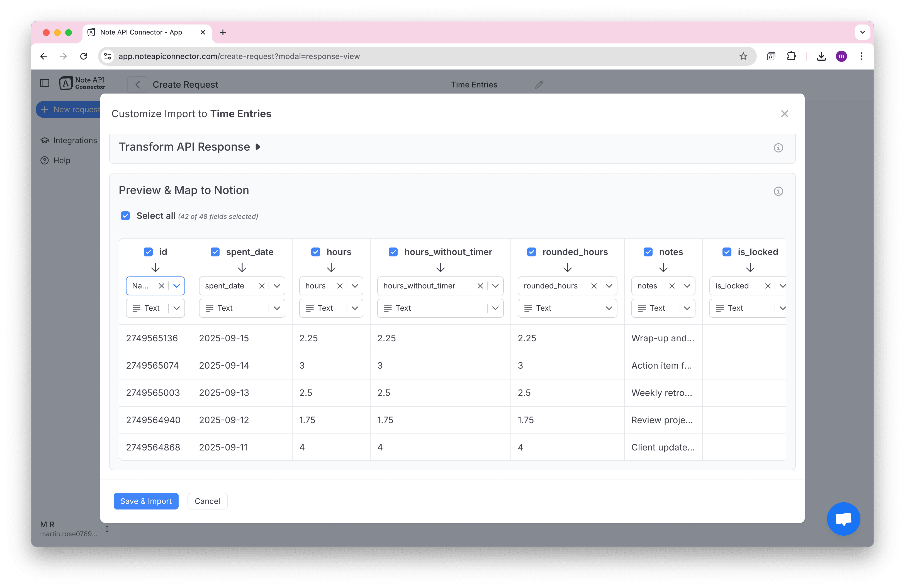Screen dimensions: 905x588
Task: Click the notes cell Client update...
Action: coord(663,447)
